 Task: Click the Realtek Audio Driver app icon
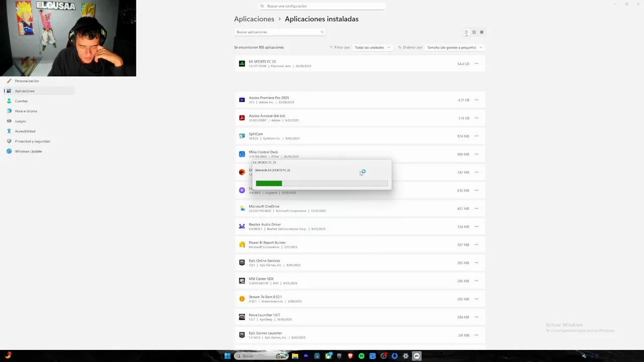tap(242, 227)
